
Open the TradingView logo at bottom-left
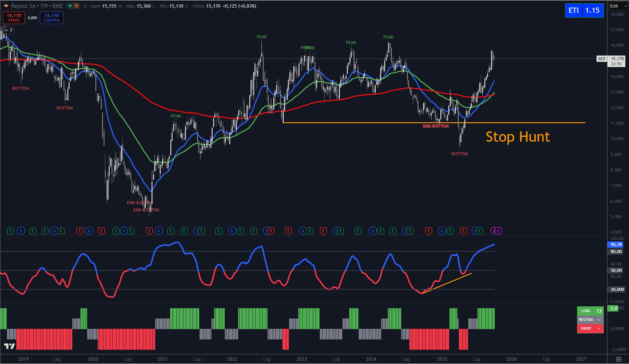9,346
